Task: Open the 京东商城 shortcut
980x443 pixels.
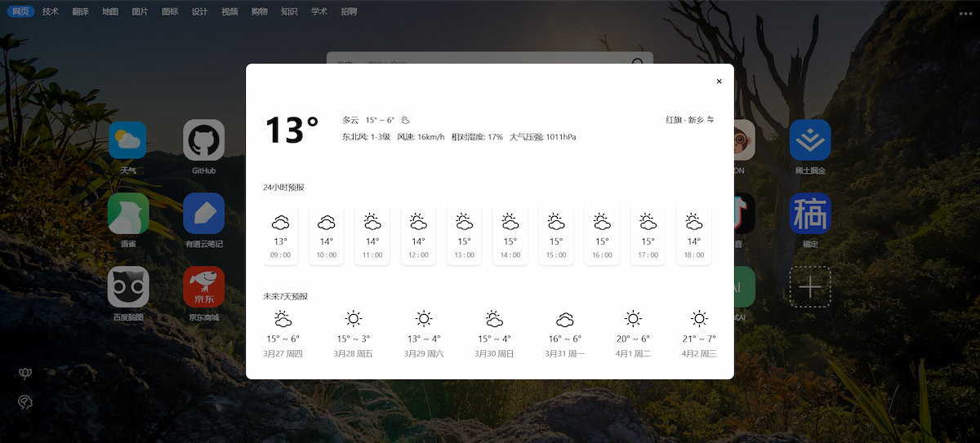Action: click(x=203, y=286)
